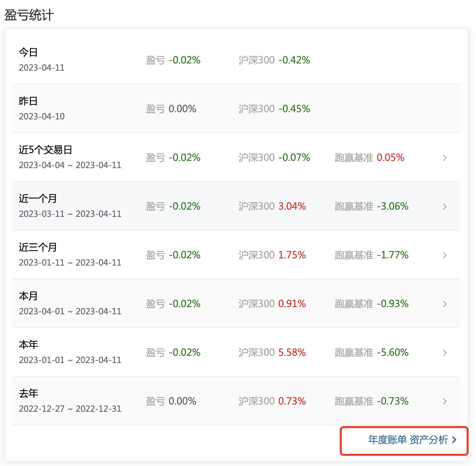Expand the 近5个交易日 row chevron
Image resolution: width=476 pixels, height=466 pixels.
coord(445,158)
